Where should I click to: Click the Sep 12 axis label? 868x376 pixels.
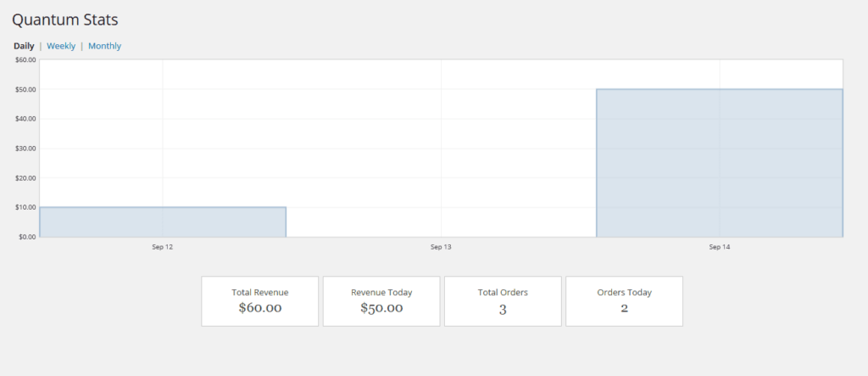163,247
